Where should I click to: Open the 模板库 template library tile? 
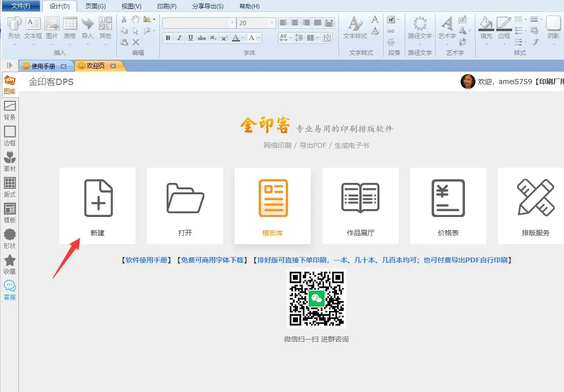273,205
